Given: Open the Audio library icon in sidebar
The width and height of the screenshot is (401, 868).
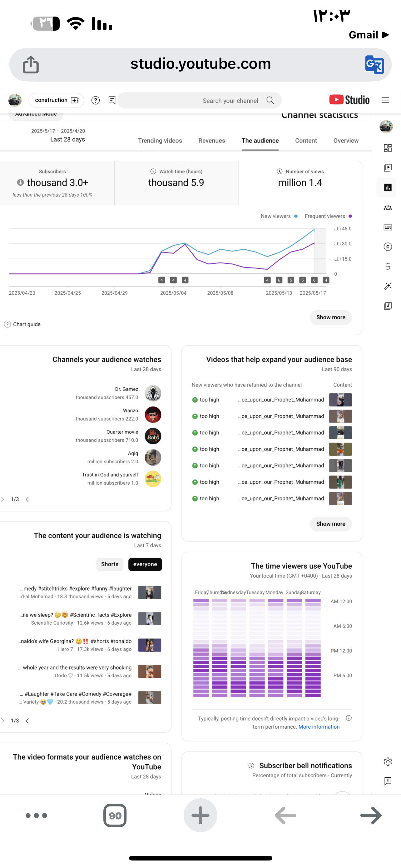Looking at the screenshot, I should pyautogui.click(x=388, y=306).
